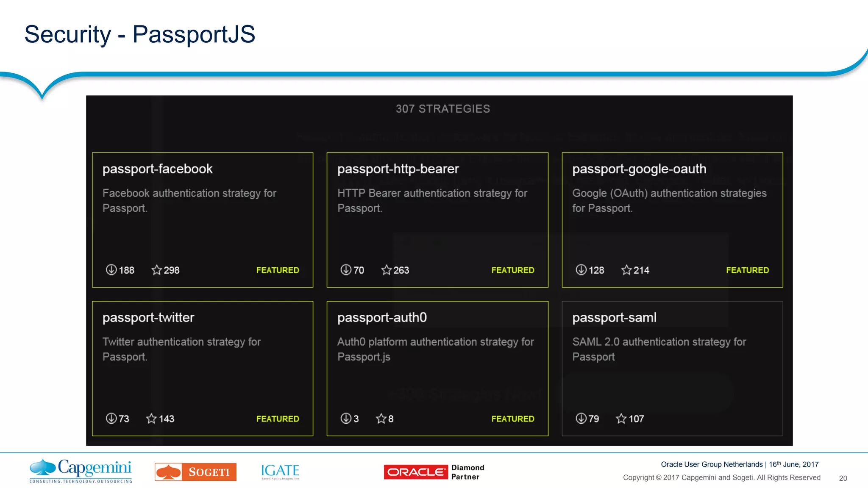Click download count 73 on passport-twitter
The image size is (868, 488).
coord(124,419)
